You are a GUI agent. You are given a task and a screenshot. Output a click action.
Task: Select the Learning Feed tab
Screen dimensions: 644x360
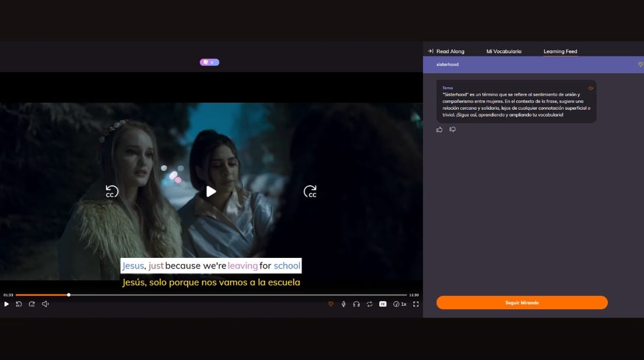(x=560, y=51)
